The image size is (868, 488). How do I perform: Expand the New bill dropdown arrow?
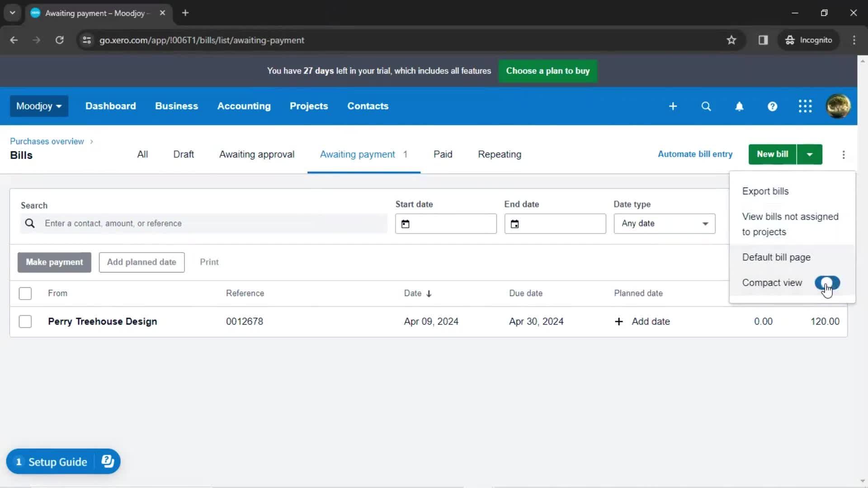click(x=810, y=155)
